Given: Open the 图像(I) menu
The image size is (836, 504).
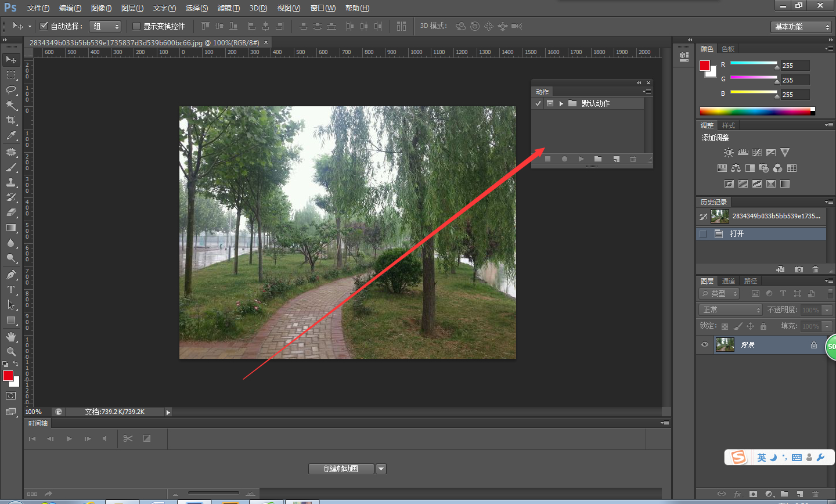Looking at the screenshot, I should tap(101, 8).
